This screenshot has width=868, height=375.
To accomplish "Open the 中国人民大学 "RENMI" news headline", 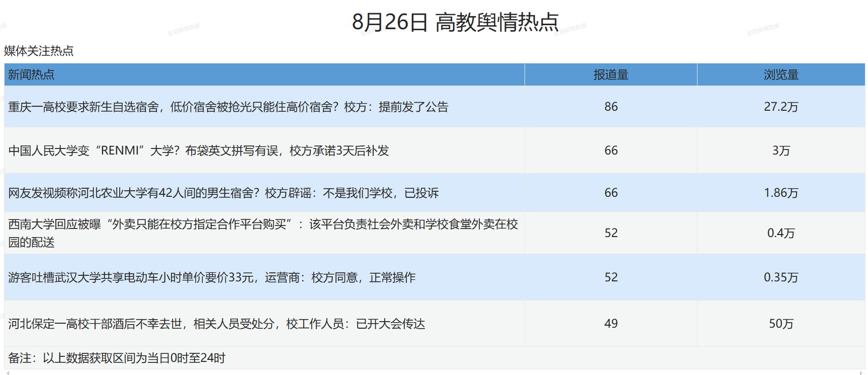I will [x=199, y=151].
